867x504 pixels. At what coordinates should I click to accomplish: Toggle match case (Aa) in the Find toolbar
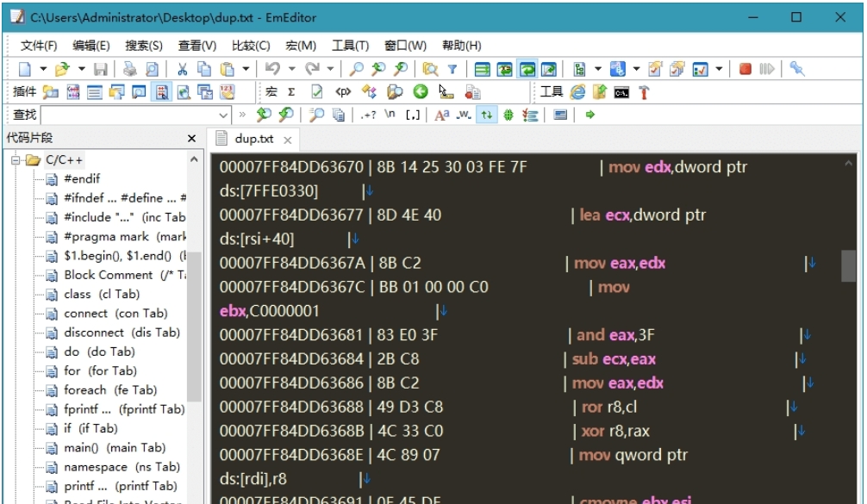[x=443, y=114]
